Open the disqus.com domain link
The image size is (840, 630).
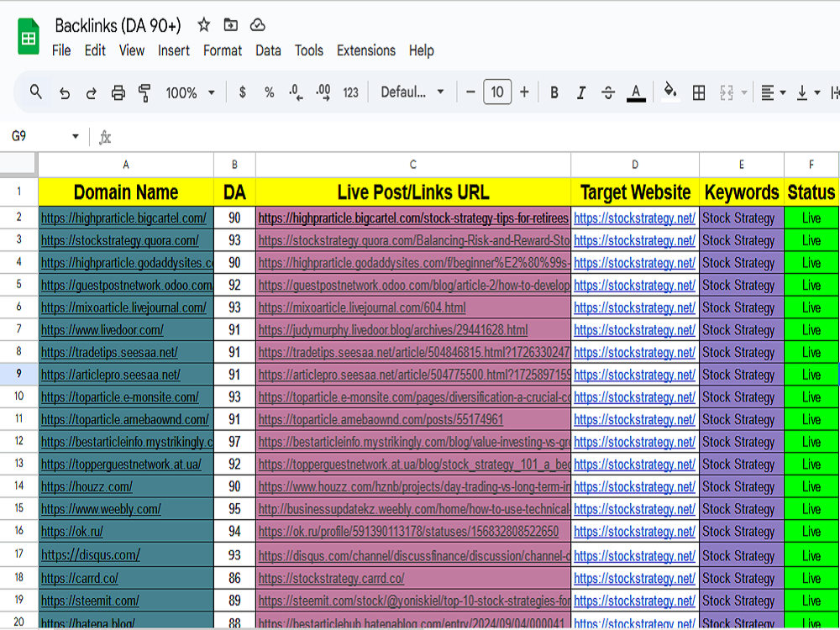point(91,555)
